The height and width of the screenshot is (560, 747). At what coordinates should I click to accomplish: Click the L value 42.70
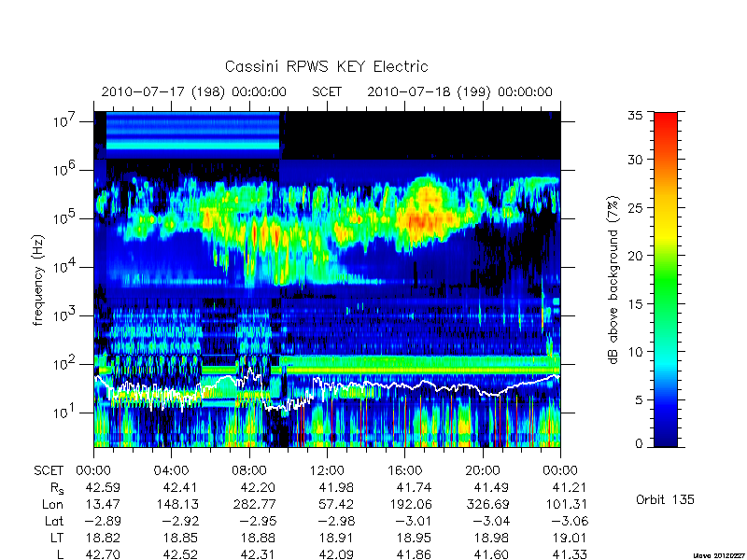(x=103, y=554)
